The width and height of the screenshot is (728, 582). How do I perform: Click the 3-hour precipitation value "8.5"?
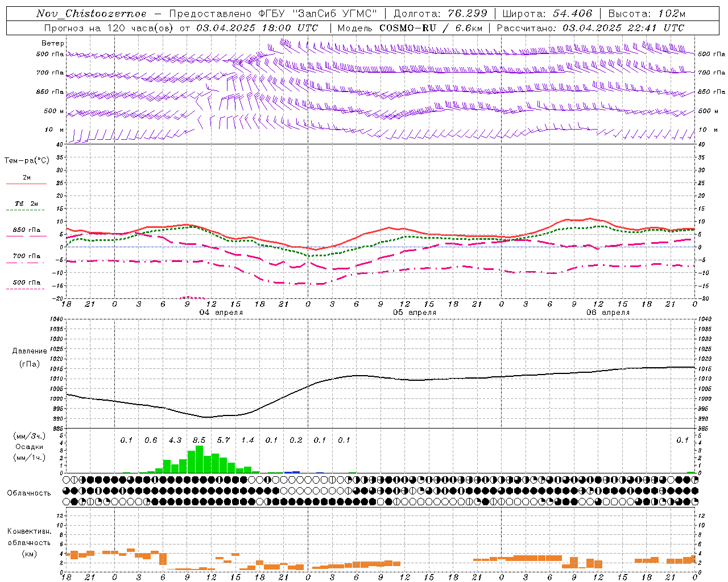pyautogui.click(x=199, y=440)
